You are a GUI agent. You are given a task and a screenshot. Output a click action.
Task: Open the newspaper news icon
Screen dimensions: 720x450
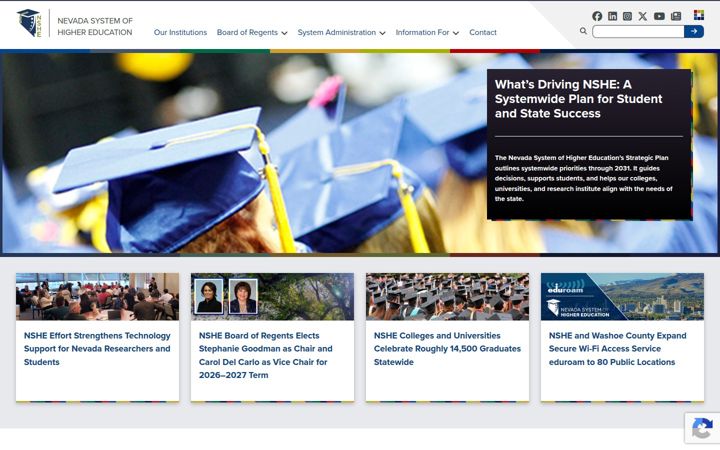point(676,16)
